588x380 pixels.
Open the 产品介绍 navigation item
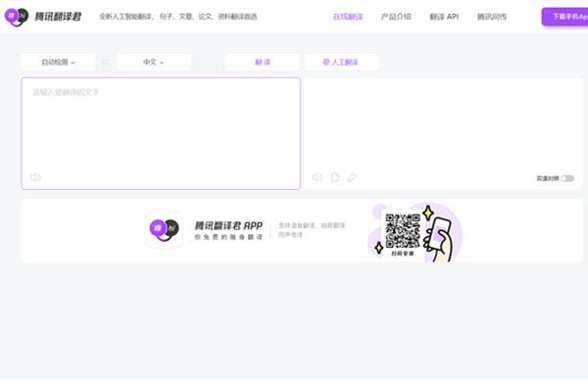[x=396, y=17]
